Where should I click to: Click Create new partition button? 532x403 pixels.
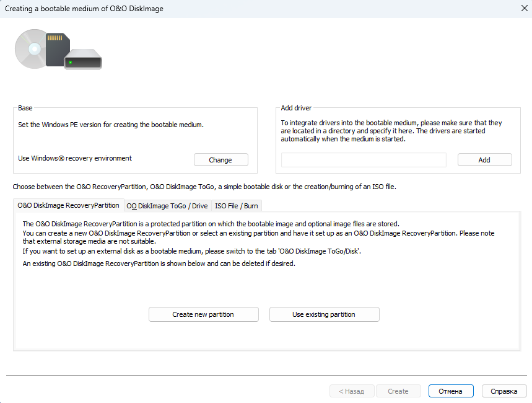pyautogui.click(x=203, y=314)
